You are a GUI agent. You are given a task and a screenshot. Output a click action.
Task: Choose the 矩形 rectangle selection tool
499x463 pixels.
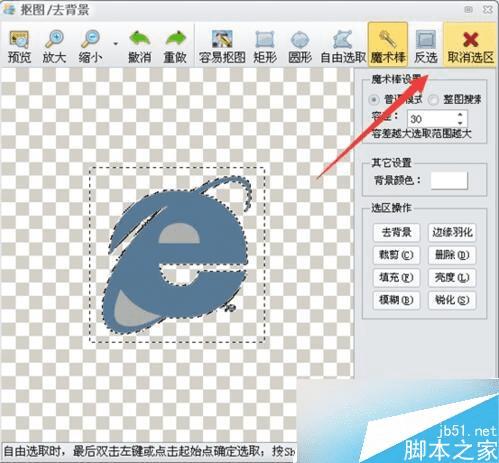coord(265,46)
